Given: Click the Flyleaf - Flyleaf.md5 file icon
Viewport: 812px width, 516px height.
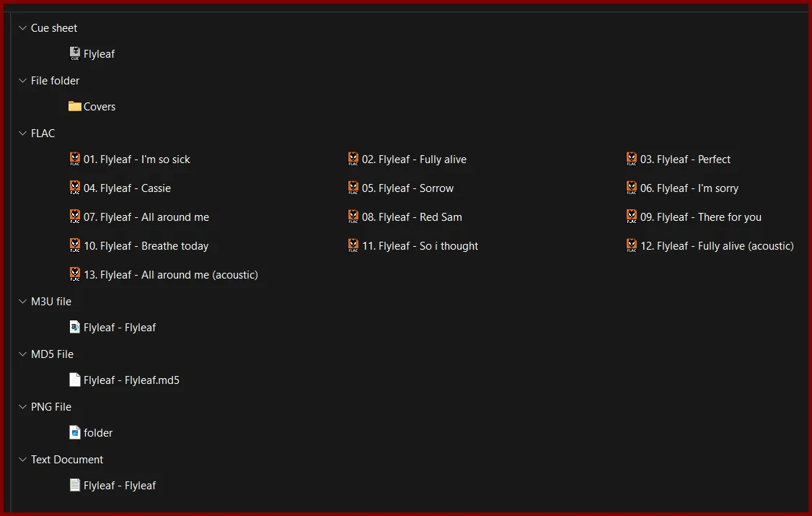Looking at the screenshot, I should 74,380.
